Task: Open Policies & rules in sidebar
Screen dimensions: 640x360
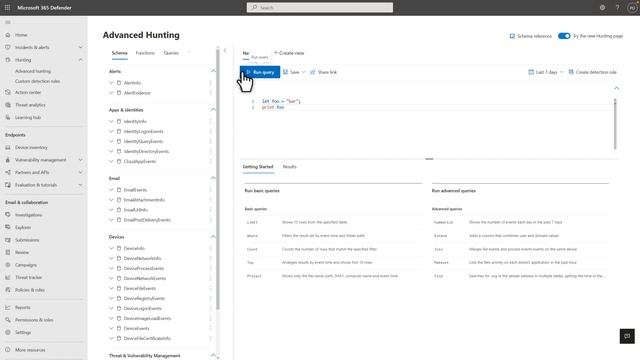Action: pos(30,290)
